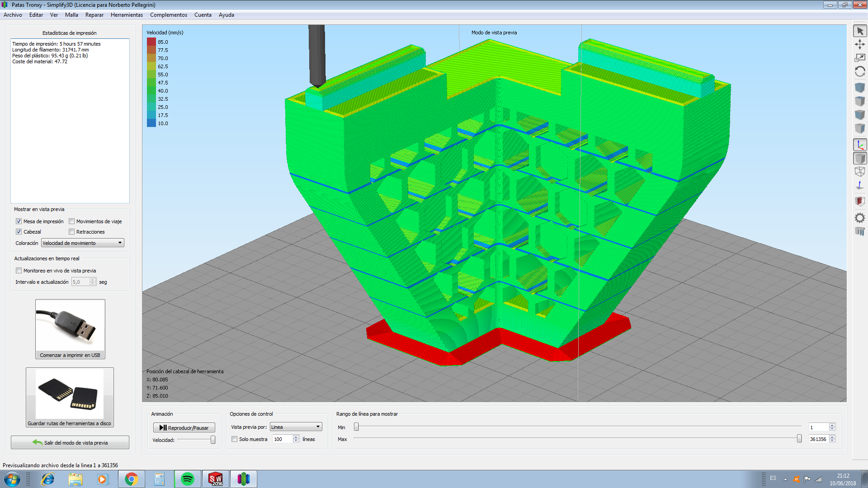Click Comenzar a imprimir en USB thumbnail
The width and height of the screenshot is (868, 488).
(70, 329)
